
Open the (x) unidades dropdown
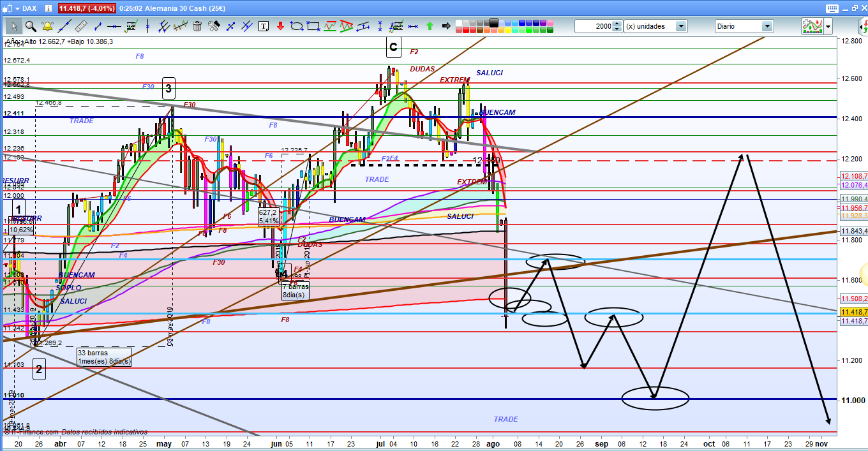click(x=681, y=26)
